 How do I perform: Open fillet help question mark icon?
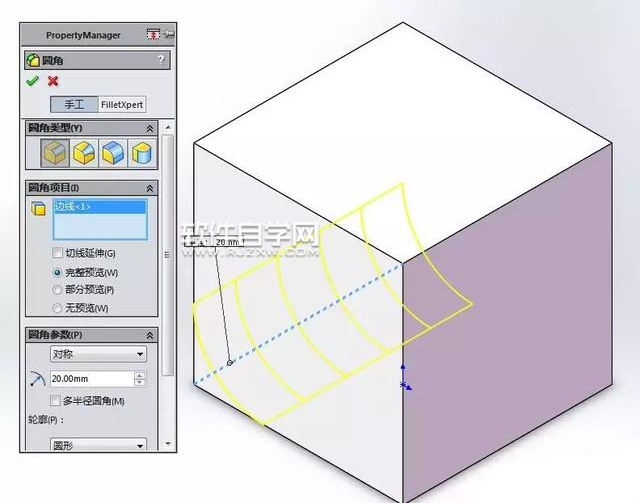pos(160,60)
